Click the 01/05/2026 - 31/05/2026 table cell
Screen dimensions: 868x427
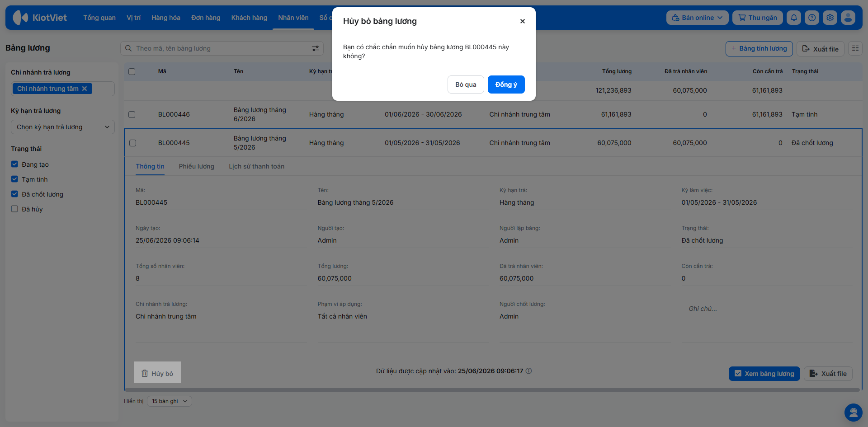(422, 143)
